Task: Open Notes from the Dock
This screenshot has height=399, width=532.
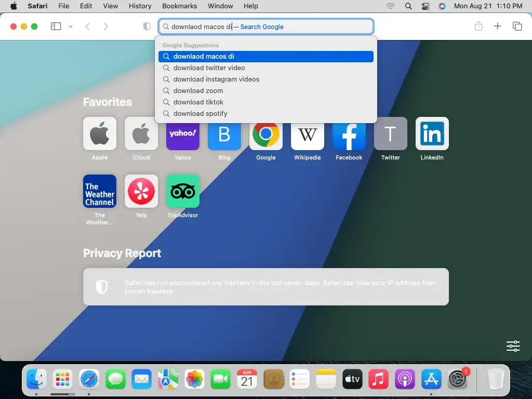Action: [326, 379]
